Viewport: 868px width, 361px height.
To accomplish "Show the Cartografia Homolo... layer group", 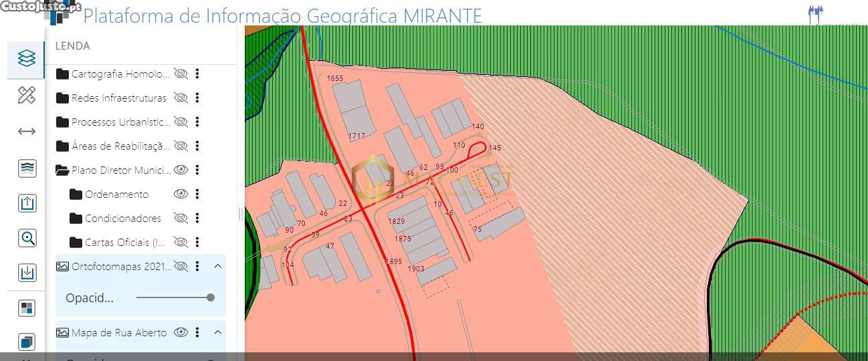I will 181,74.
